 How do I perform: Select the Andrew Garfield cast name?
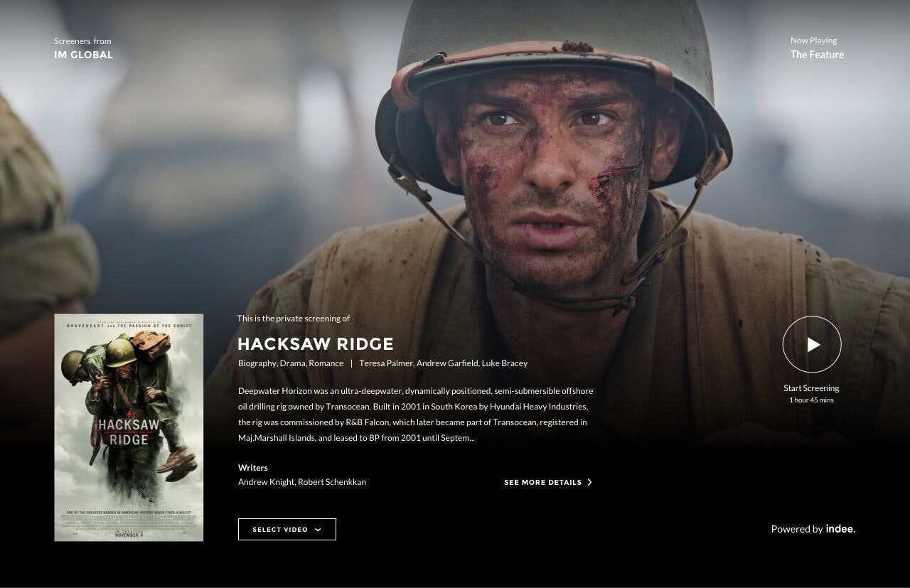pos(447,363)
